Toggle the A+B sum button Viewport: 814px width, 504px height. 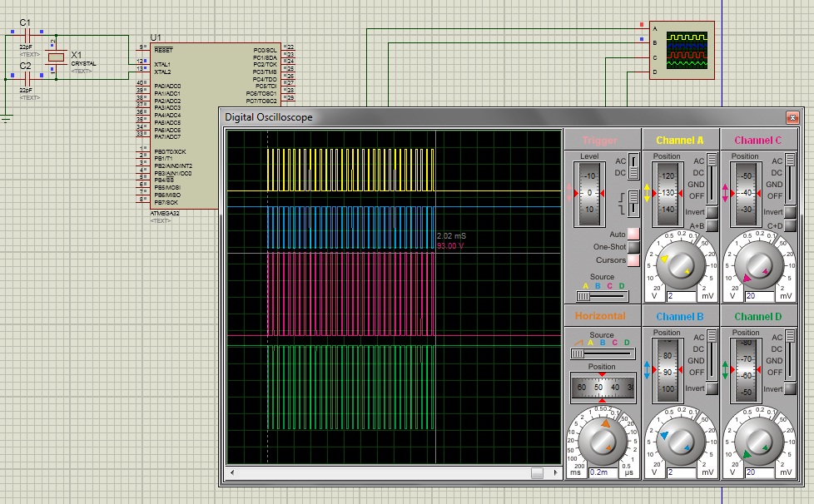point(712,225)
